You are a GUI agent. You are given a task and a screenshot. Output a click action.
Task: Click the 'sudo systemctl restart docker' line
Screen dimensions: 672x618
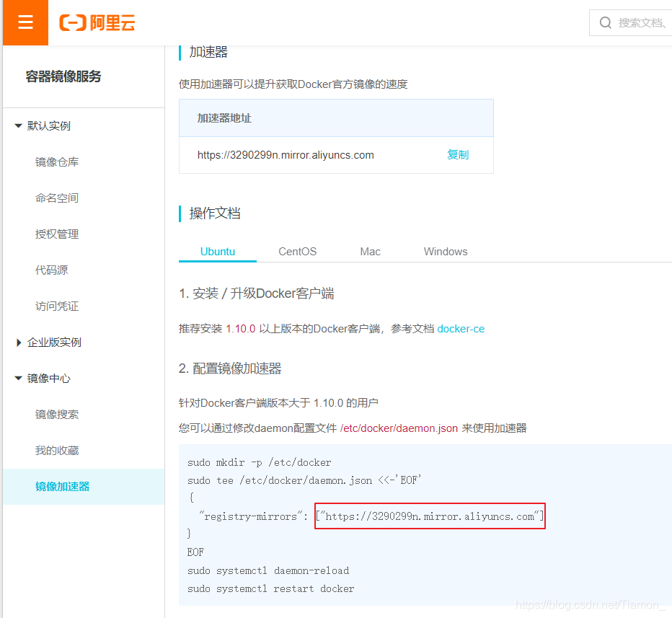click(x=271, y=589)
